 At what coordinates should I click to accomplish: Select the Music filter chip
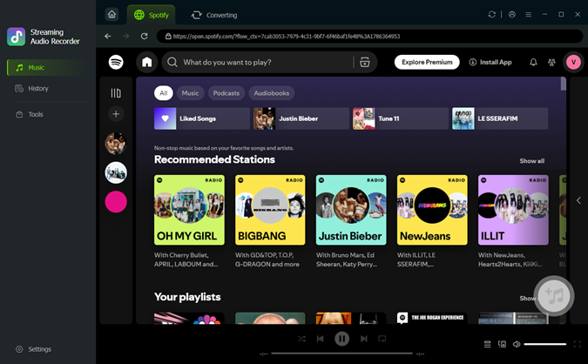coord(190,93)
